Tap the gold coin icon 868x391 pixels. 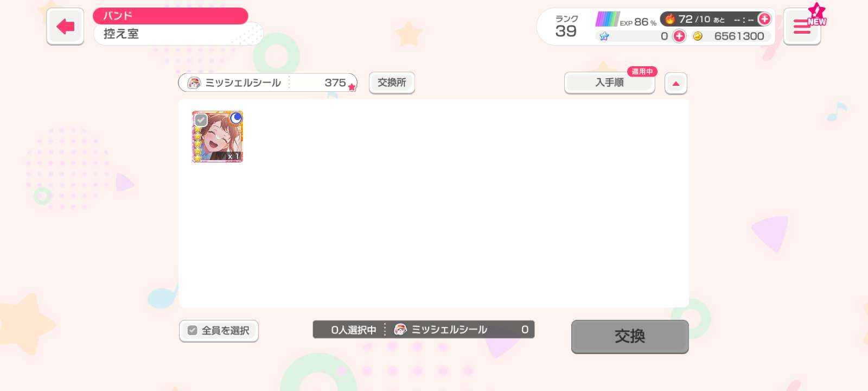698,36
